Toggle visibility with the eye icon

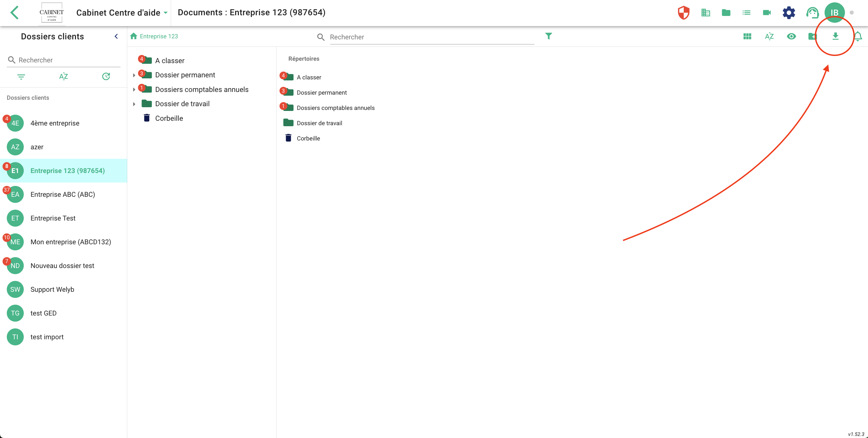(791, 36)
